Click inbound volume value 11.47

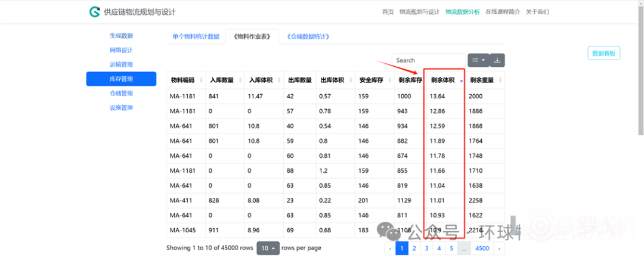[255, 97]
